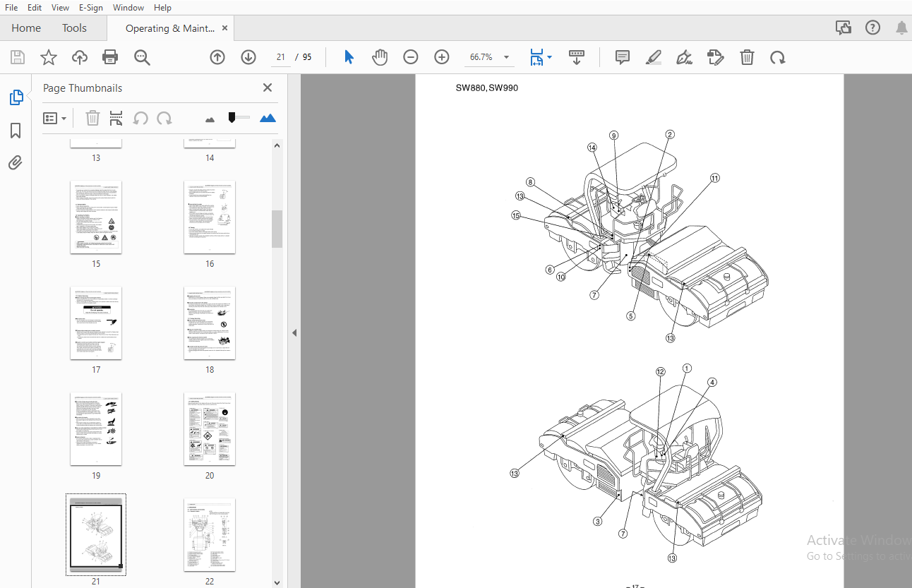Open the View menu
The width and height of the screenshot is (912, 588).
click(x=60, y=8)
